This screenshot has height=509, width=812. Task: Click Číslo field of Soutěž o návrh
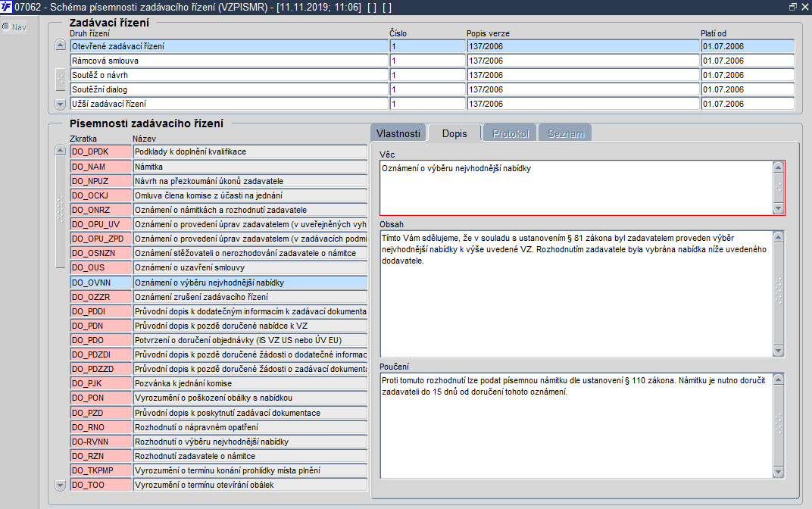point(428,75)
